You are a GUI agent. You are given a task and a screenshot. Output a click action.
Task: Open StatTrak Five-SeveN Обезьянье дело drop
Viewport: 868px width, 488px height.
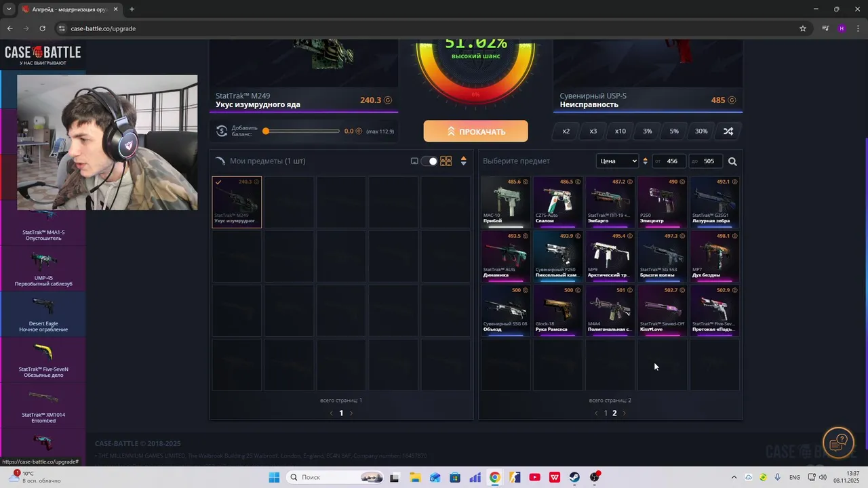pos(43,360)
